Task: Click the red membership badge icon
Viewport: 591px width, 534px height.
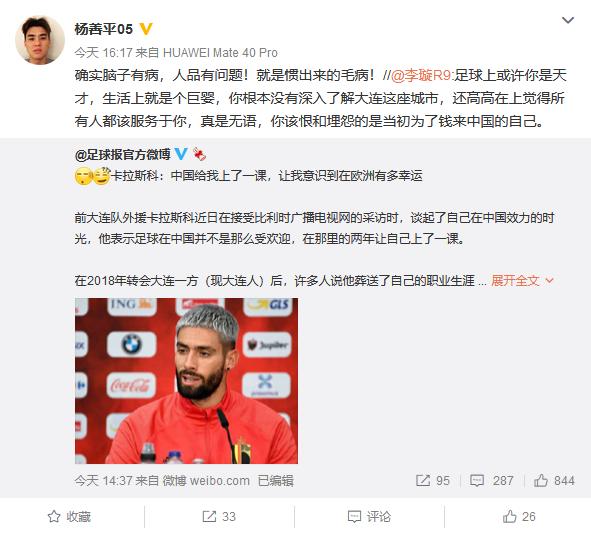Action: coord(199,154)
